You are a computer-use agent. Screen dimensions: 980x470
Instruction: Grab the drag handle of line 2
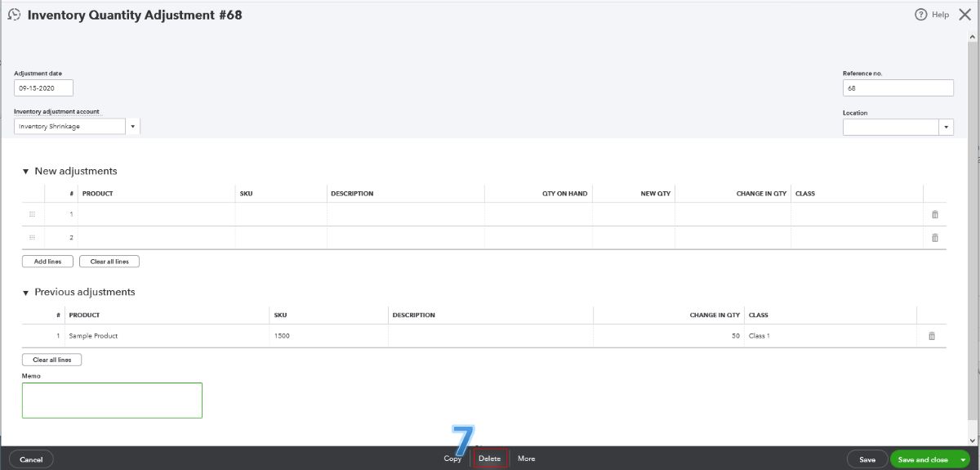32,238
